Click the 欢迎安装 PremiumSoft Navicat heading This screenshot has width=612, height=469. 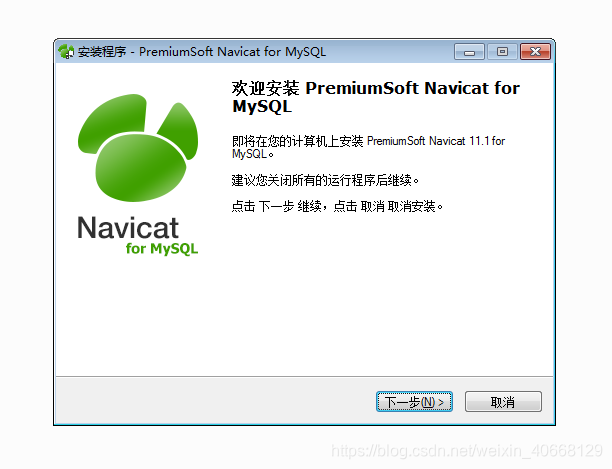tap(375, 97)
